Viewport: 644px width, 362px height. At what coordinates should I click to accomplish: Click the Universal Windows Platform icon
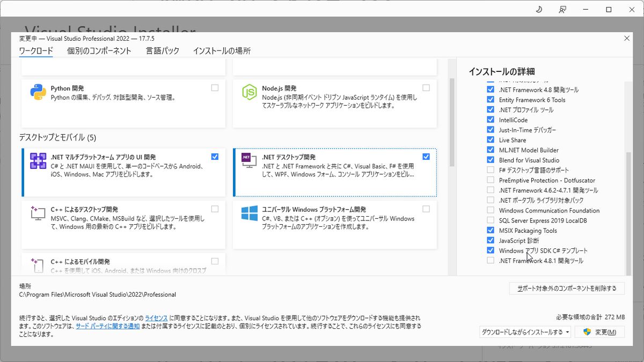click(250, 213)
